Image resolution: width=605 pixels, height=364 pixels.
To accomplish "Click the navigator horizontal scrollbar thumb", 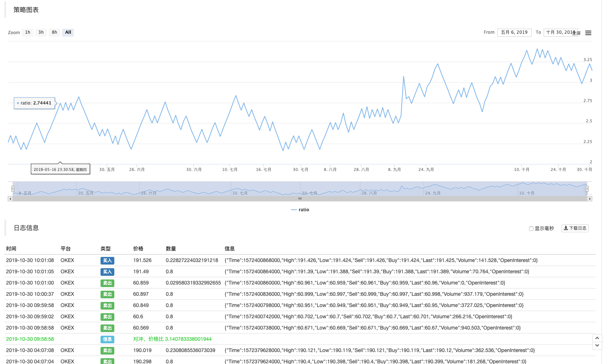I will click(300, 199).
